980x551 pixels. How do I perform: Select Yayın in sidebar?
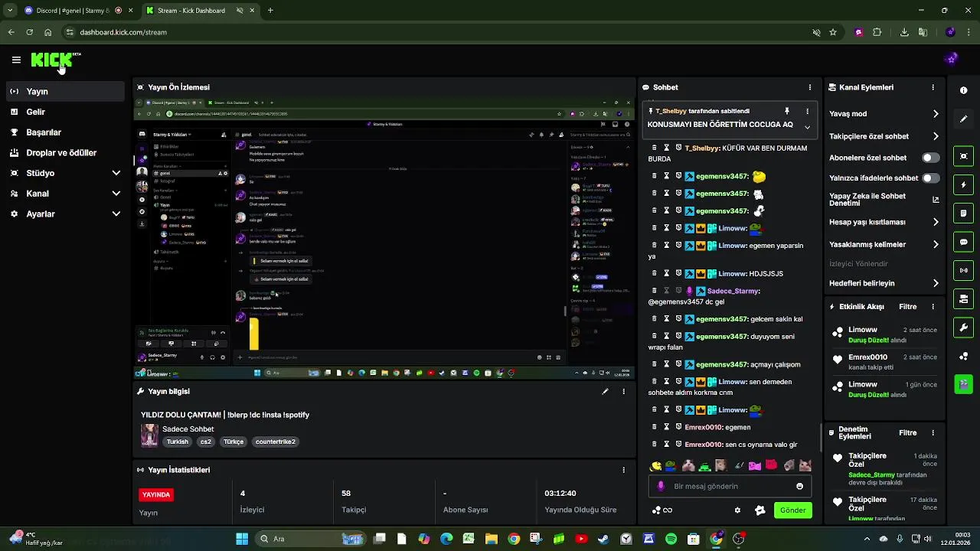tap(65, 91)
